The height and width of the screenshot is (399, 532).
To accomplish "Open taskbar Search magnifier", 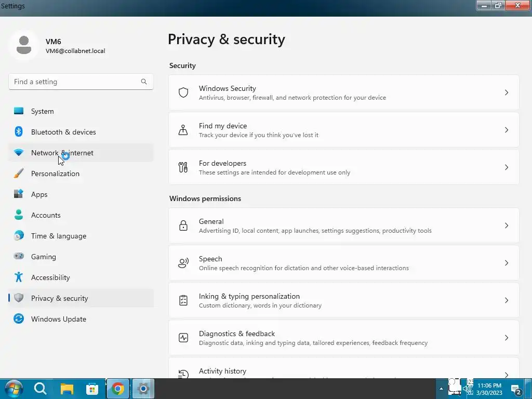I will point(40,389).
